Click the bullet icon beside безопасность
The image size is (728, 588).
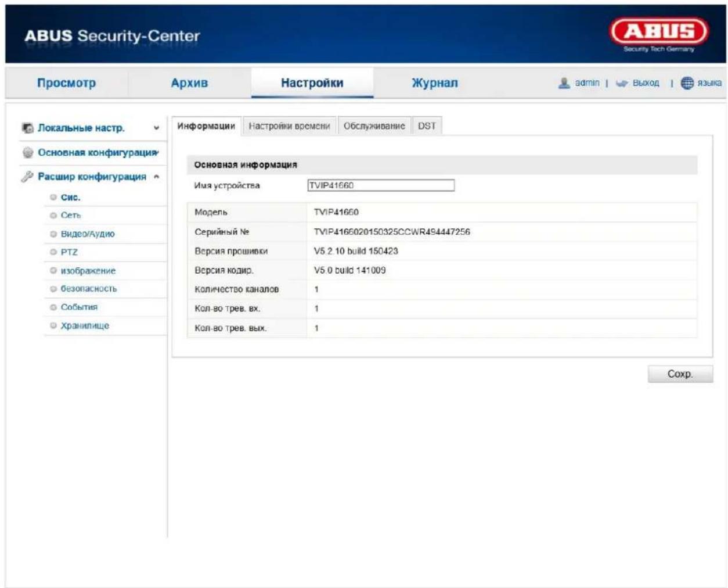click(x=53, y=289)
